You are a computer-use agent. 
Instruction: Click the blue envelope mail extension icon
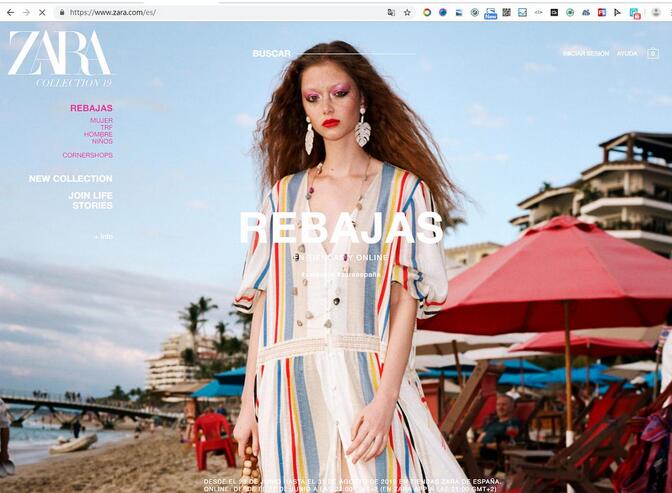pos(522,12)
